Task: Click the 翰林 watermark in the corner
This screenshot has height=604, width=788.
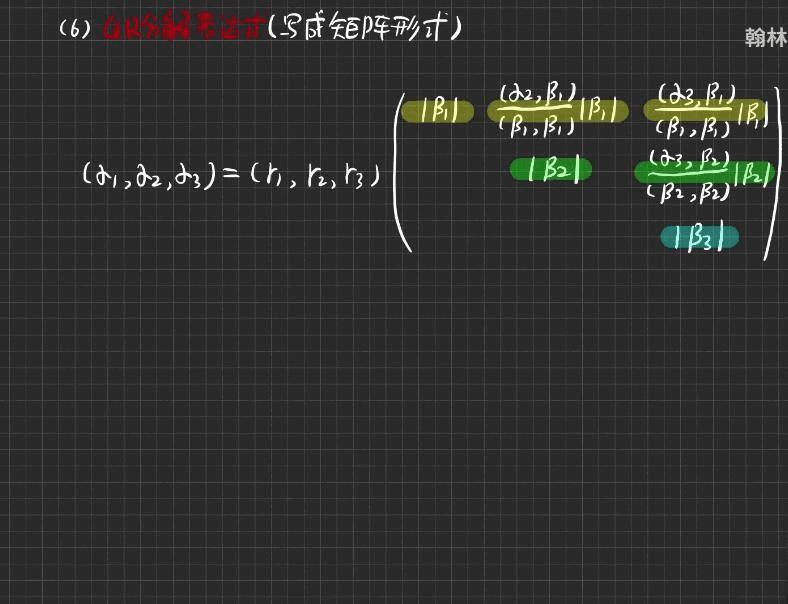Action: point(765,38)
